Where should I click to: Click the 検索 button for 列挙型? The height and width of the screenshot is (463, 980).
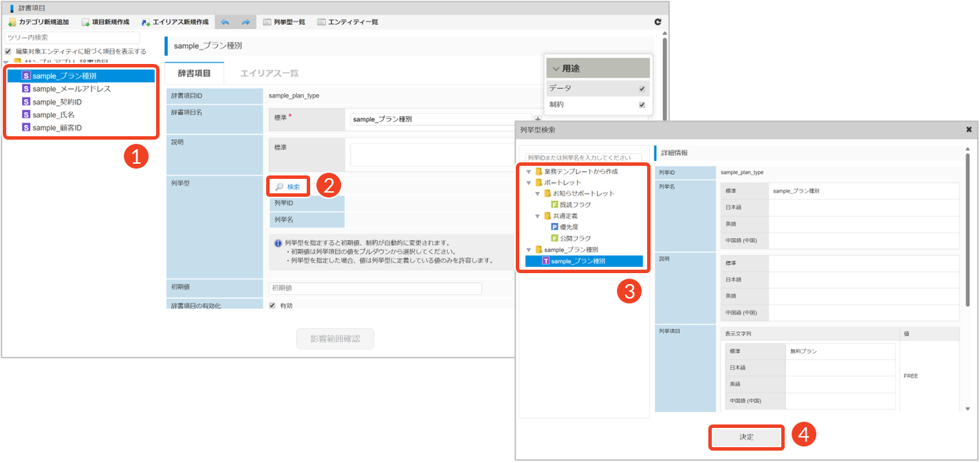click(x=287, y=186)
